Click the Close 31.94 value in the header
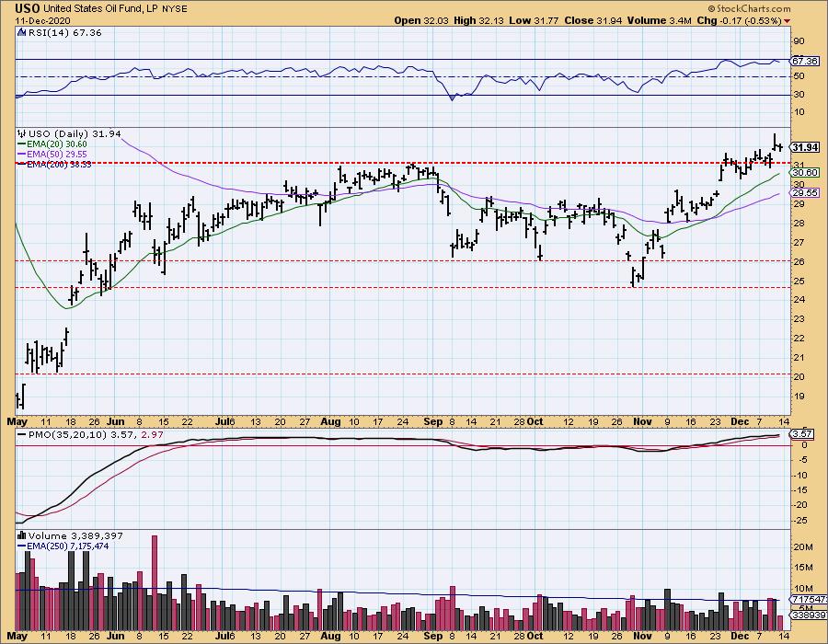The height and width of the screenshot is (644, 828). point(594,20)
